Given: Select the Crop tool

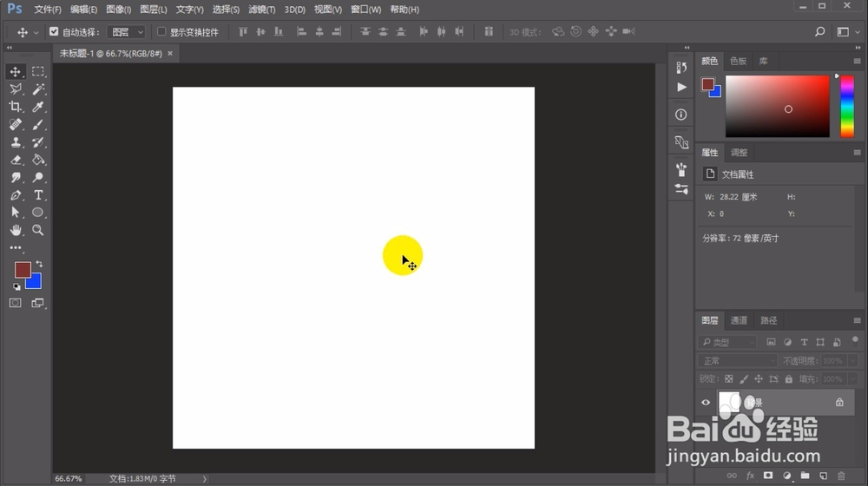Looking at the screenshot, I should 16,106.
